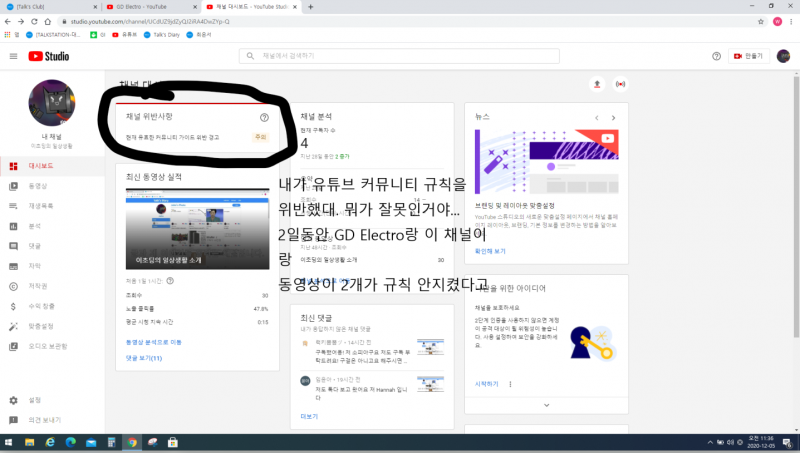Open 댓글 in the left sidebar

click(x=34, y=246)
